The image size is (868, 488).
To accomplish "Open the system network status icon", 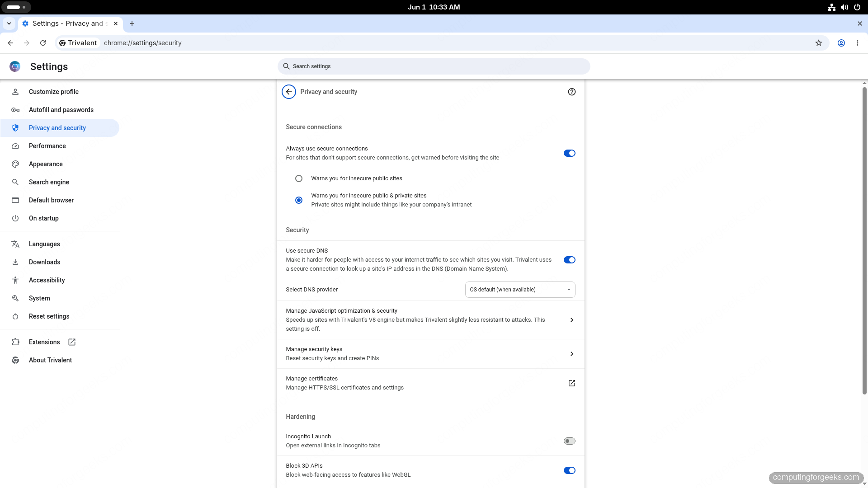I will coord(832,7).
